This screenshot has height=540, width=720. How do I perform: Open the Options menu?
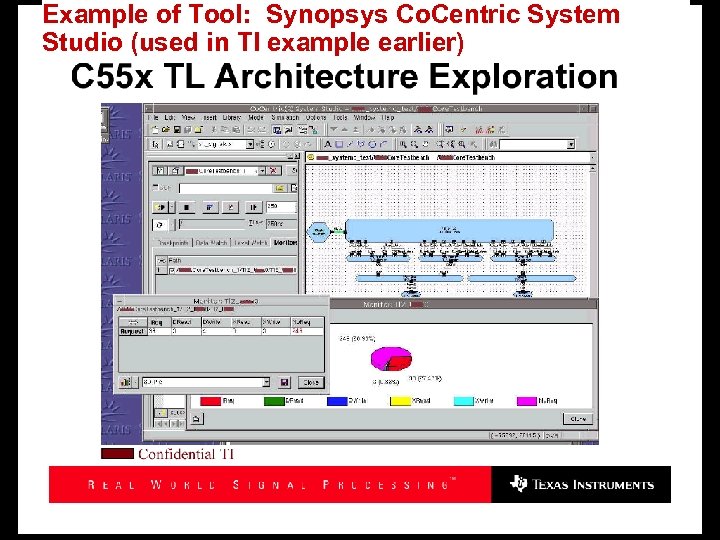click(316, 118)
